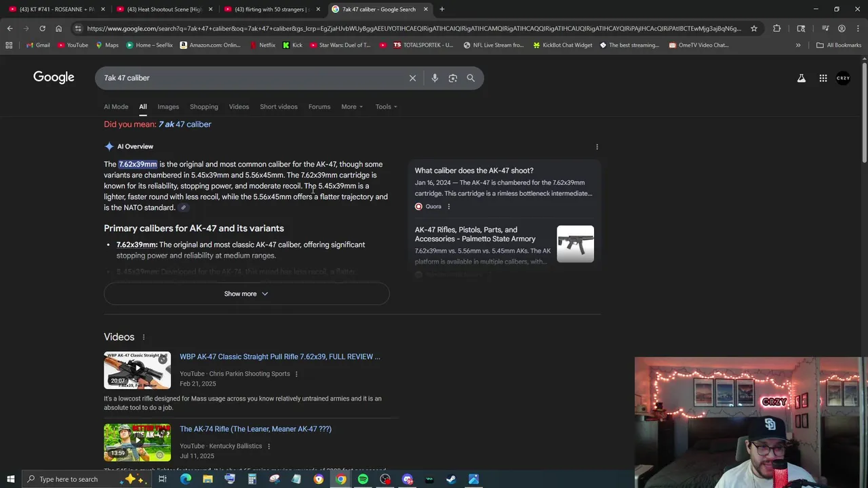
Task: Open the CRZY Google account avatar
Action: [843, 78]
